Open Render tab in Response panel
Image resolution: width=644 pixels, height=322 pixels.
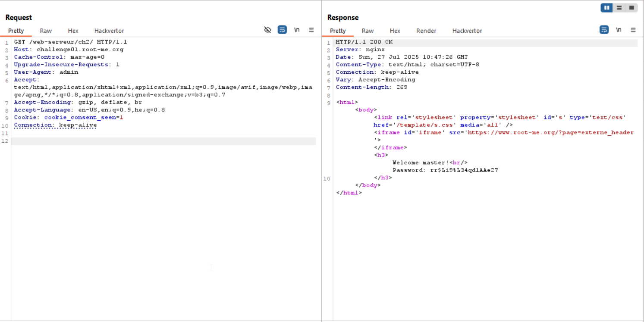426,31
